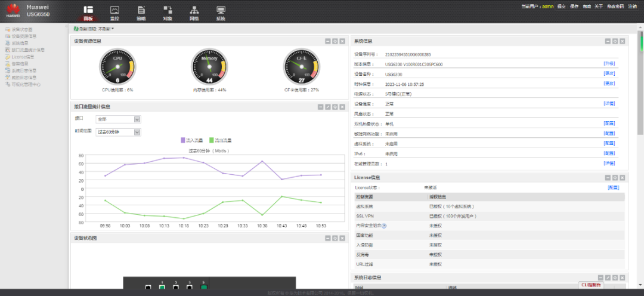Image resolution: width=644 pixels, height=296 pixels.
Task: Refresh the 系统信息 panel with its refresh icon
Action: coord(615,41)
